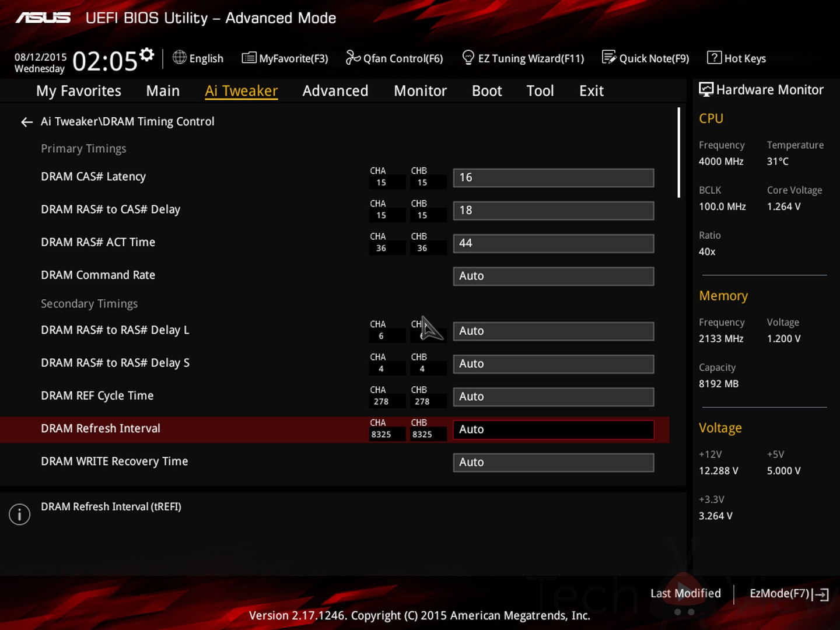Go back using the left arrow icon
The height and width of the screenshot is (630, 840).
coord(27,122)
